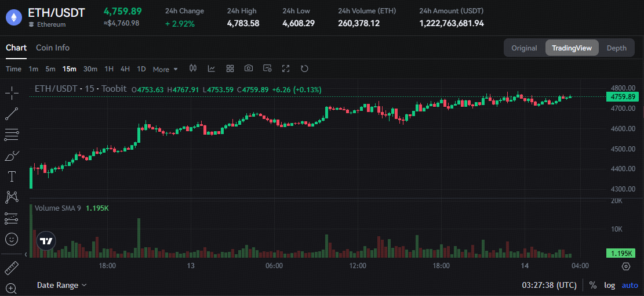644x296 pixels.
Task: Click the Ethereum coin logo
Action: tap(13, 17)
